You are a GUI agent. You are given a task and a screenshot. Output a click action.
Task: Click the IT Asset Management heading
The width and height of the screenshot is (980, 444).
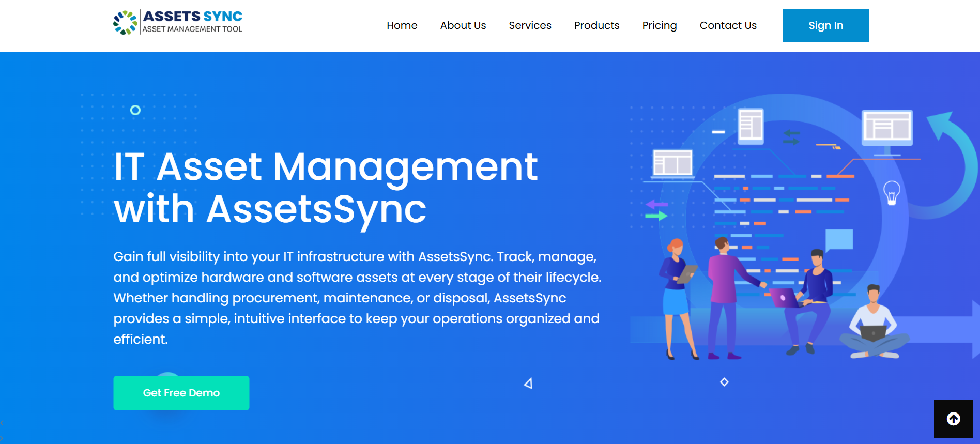click(x=326, y=188)
